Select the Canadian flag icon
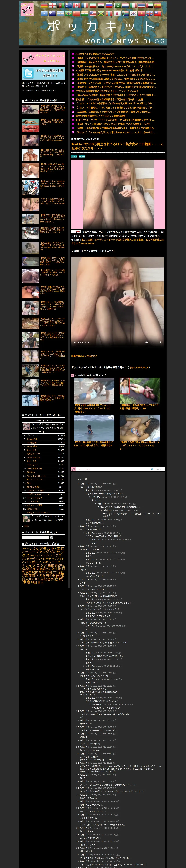Image resolution: width=186 pixels, height=868 pixels. 76,5
